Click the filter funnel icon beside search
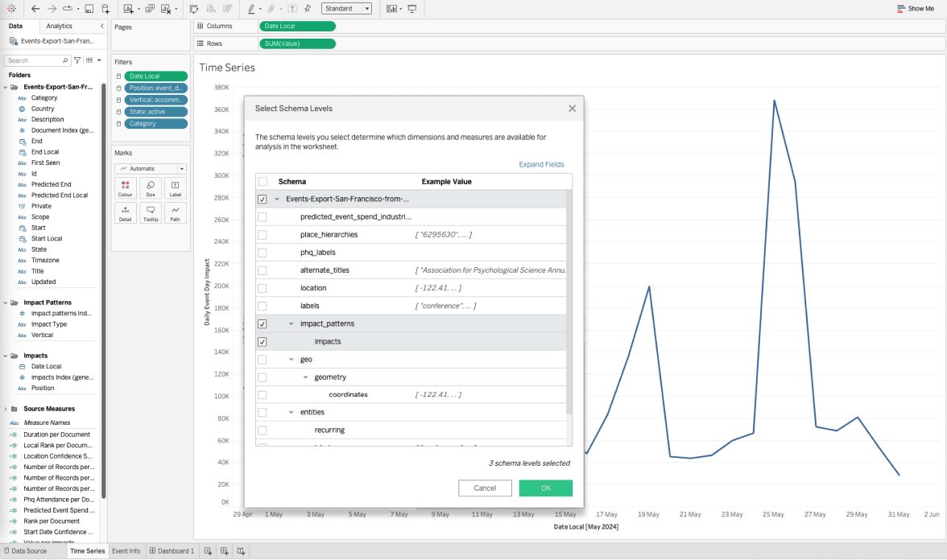 point(77,60)
